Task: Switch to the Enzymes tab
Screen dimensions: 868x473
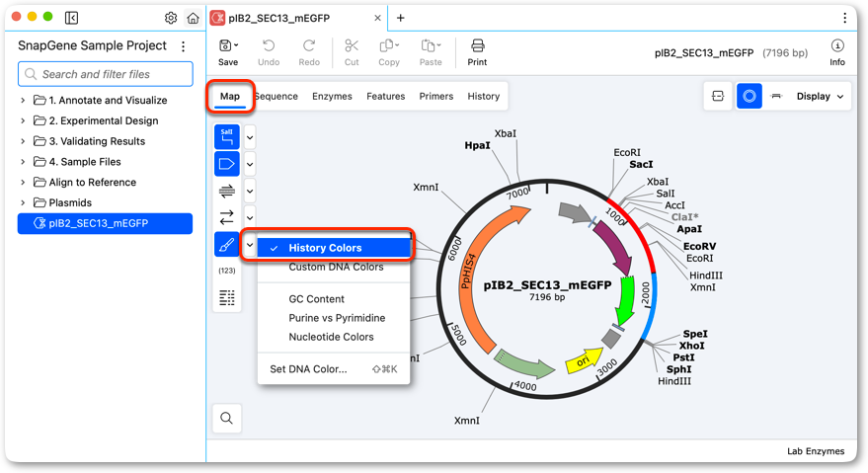Action: [332, 97]
